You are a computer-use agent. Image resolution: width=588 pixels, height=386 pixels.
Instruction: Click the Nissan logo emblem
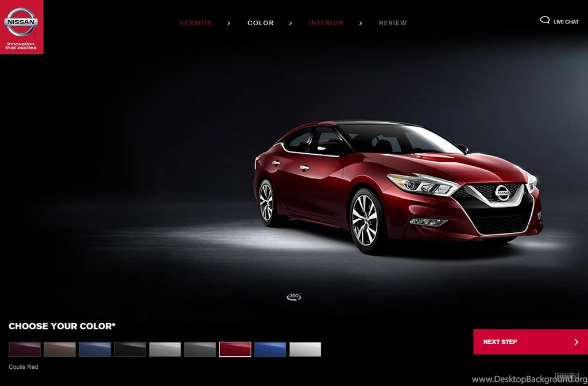(x=21, y=22)
